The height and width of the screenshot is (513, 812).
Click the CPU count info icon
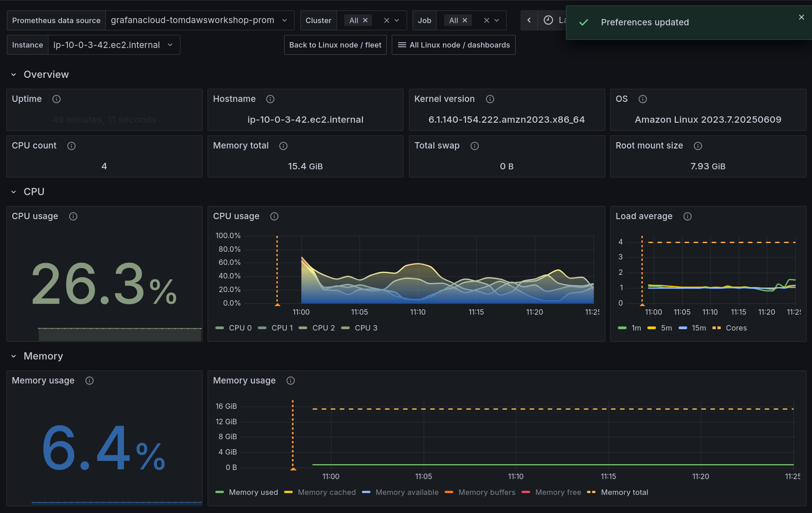point(71,146)
